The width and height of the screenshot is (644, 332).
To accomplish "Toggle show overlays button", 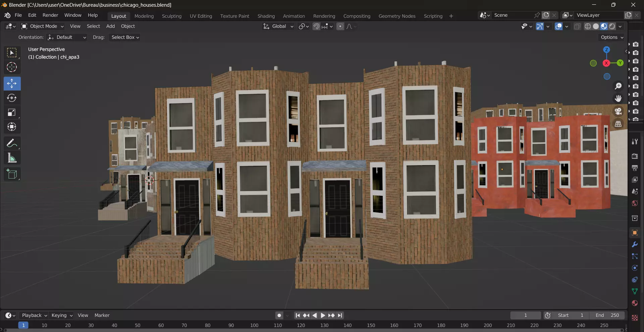I will click(x=558, y=26).
